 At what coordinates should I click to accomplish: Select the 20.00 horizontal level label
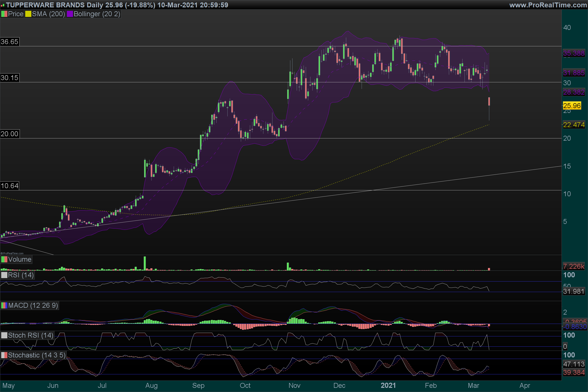click(10, 134)
